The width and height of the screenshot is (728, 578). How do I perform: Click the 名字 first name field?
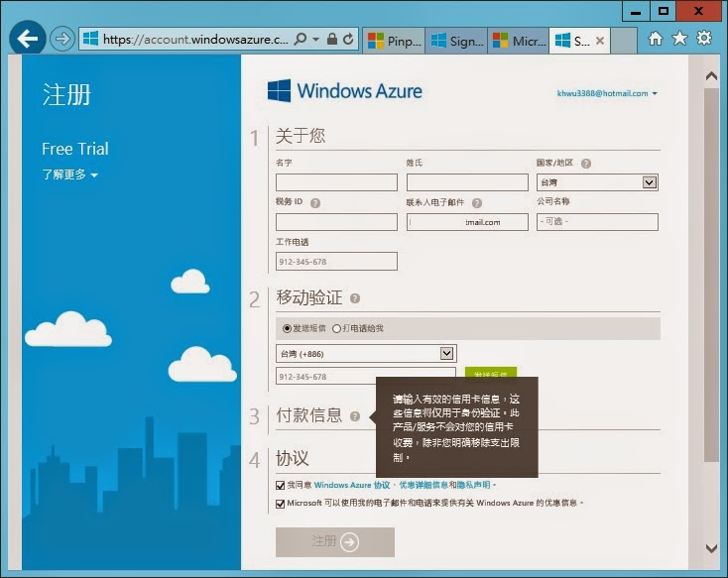pos(336,182)
